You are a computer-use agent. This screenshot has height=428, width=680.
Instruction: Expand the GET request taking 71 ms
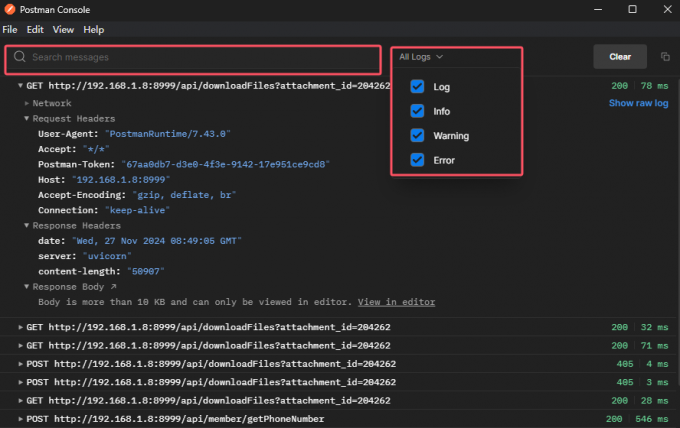click(20, 346)
